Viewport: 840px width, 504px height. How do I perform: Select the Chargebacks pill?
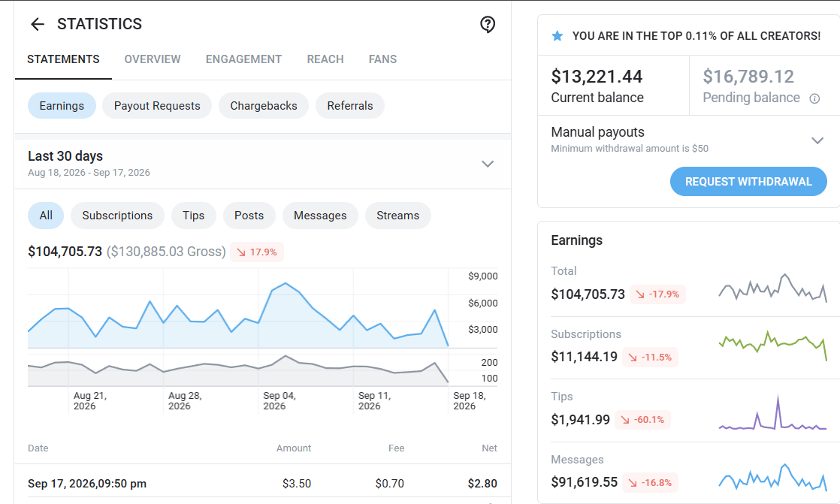point(264,105)
